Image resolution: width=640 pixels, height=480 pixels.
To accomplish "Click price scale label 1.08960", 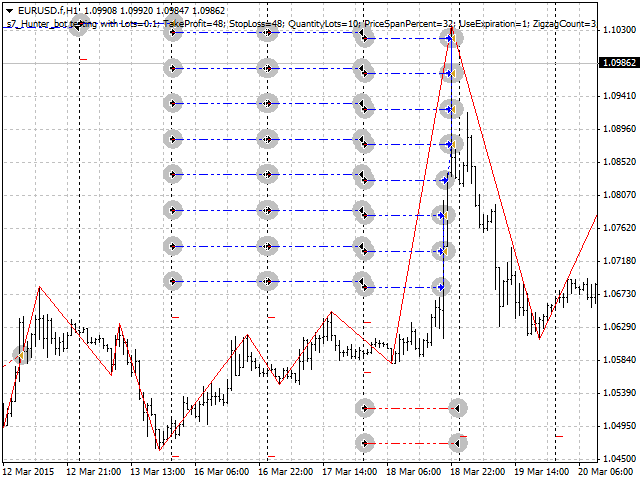I will [x=619, y=129].
